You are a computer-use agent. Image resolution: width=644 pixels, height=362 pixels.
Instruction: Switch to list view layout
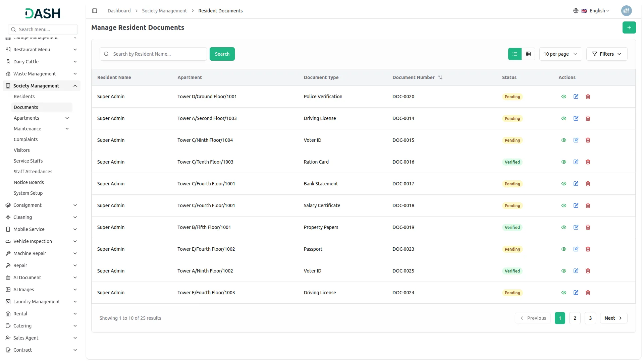(515, 54)
